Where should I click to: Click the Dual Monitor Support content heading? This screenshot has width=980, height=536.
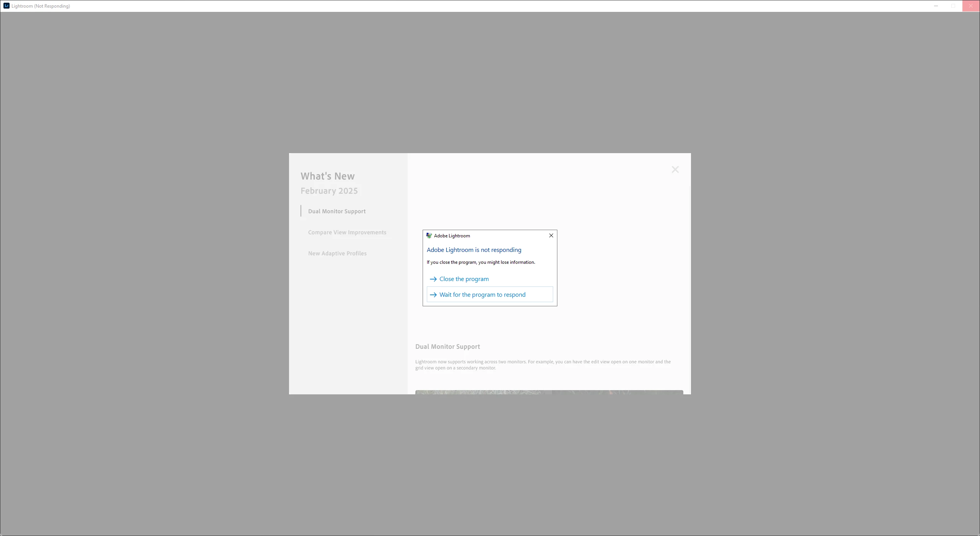pos(447,346)
